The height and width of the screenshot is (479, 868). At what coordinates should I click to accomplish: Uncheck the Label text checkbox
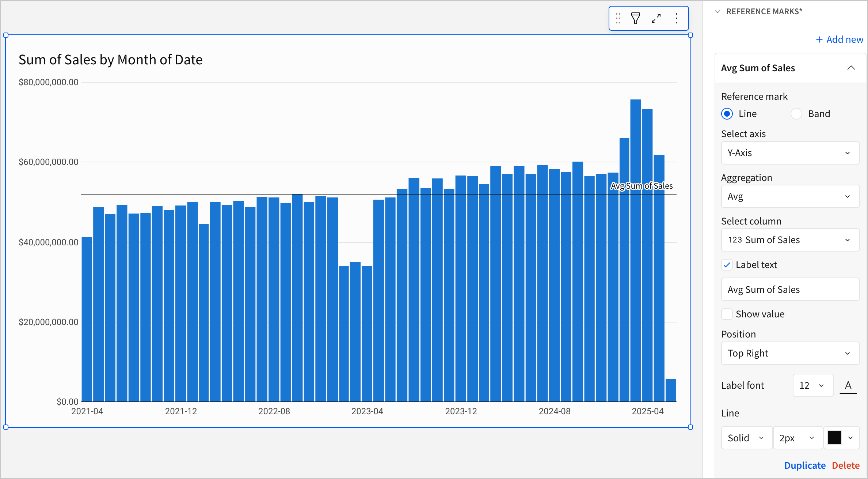(x=727, y=265)
